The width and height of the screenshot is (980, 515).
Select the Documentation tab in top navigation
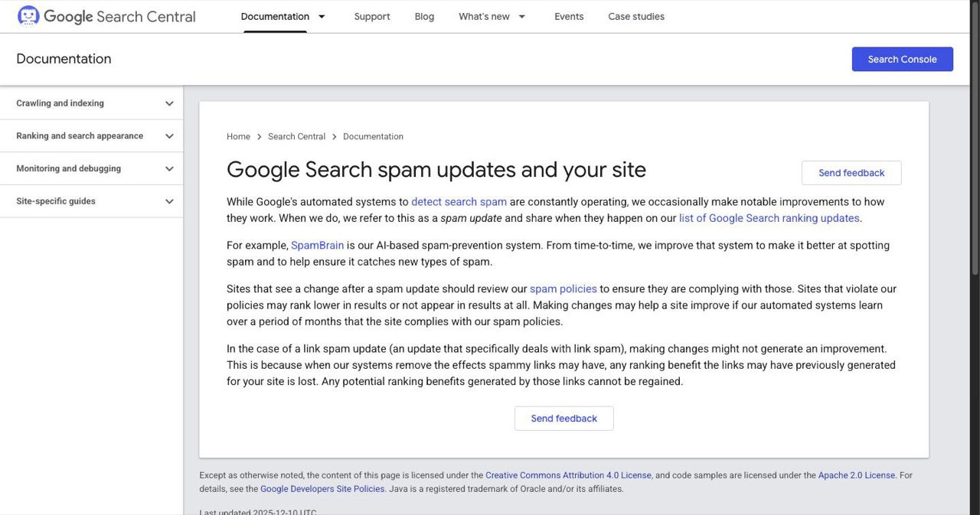[275, 16]
